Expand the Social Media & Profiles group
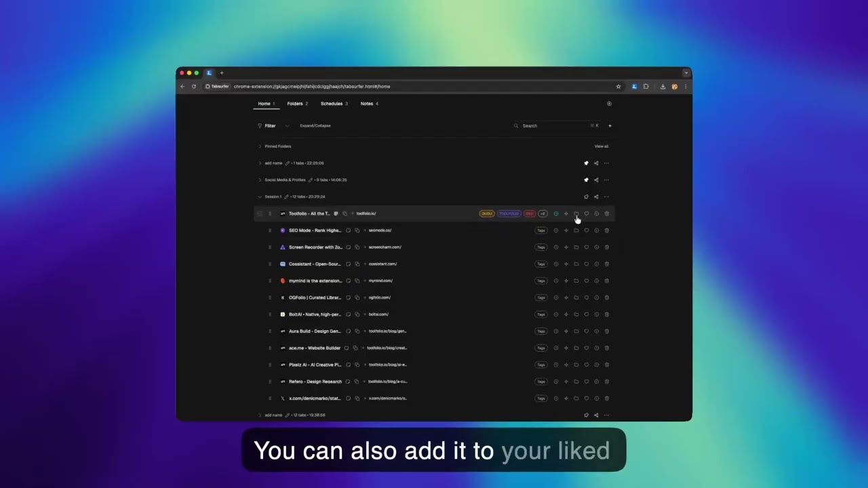This screenshot has height=488, width=868. 260,180
